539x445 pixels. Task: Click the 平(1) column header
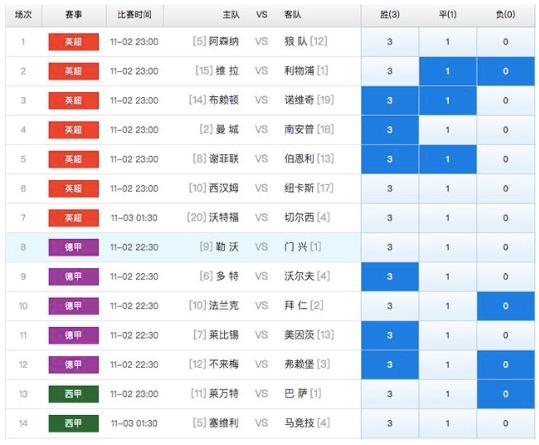click(448, 15)
